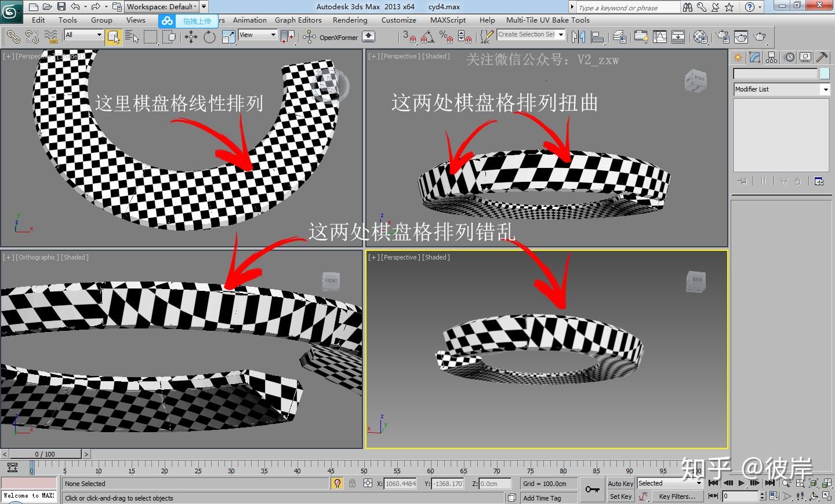The height and width of the screenshot is (504, 835).
Task: Open Curve Editor from toolbar
Action: point(660,37)
